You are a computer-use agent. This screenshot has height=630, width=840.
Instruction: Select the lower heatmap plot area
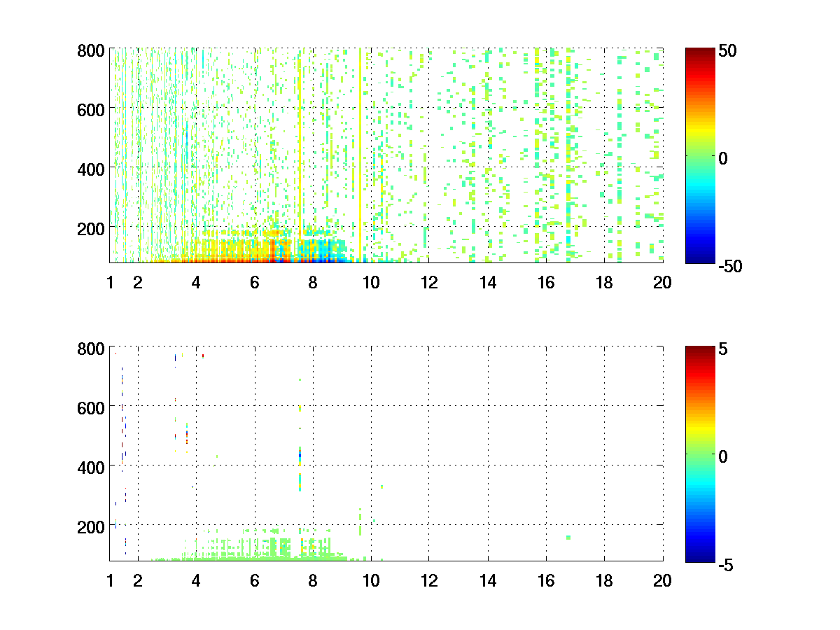386,454
